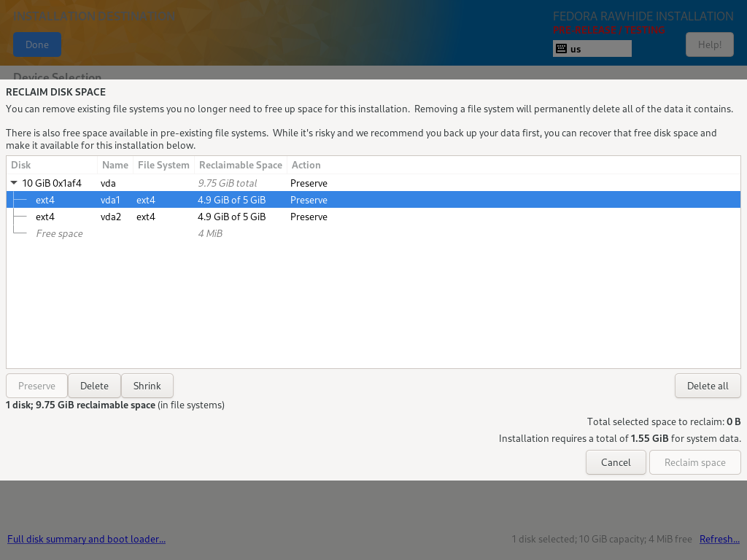Select the vda1 ext4 partition row

[373, 200]
